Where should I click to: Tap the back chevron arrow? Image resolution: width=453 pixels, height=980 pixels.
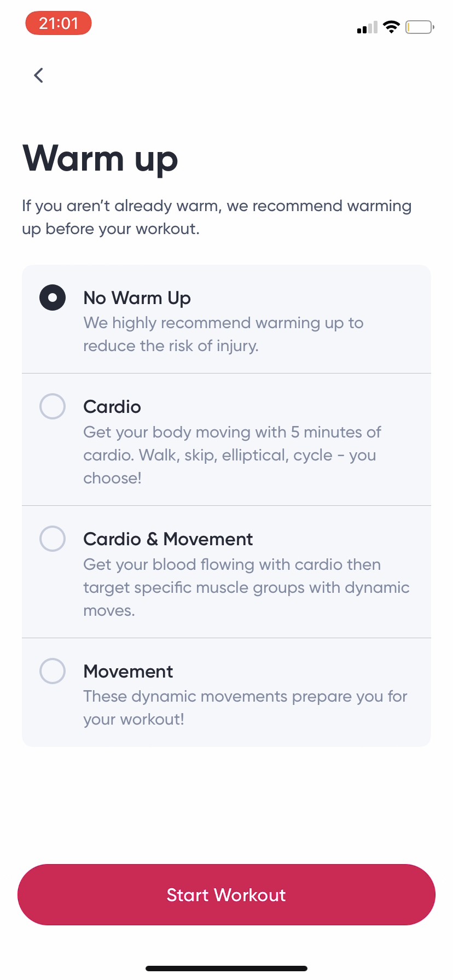[x=38, y=75]
